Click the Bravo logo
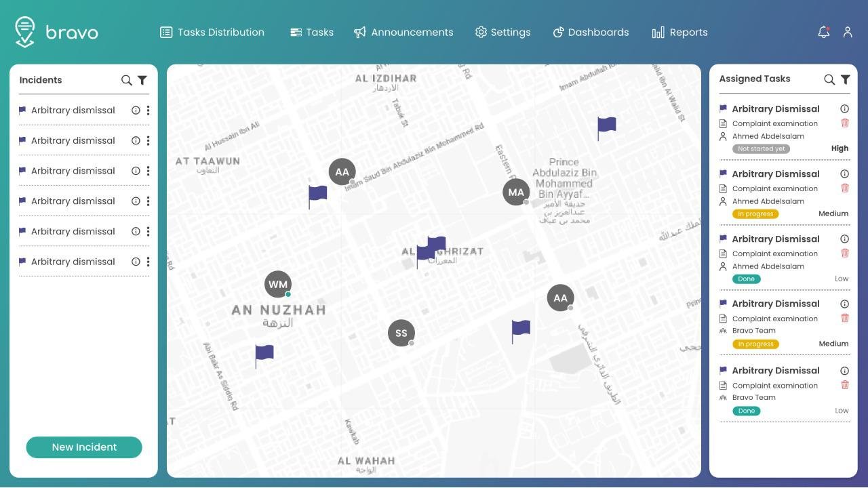 (x=57, y=33)
